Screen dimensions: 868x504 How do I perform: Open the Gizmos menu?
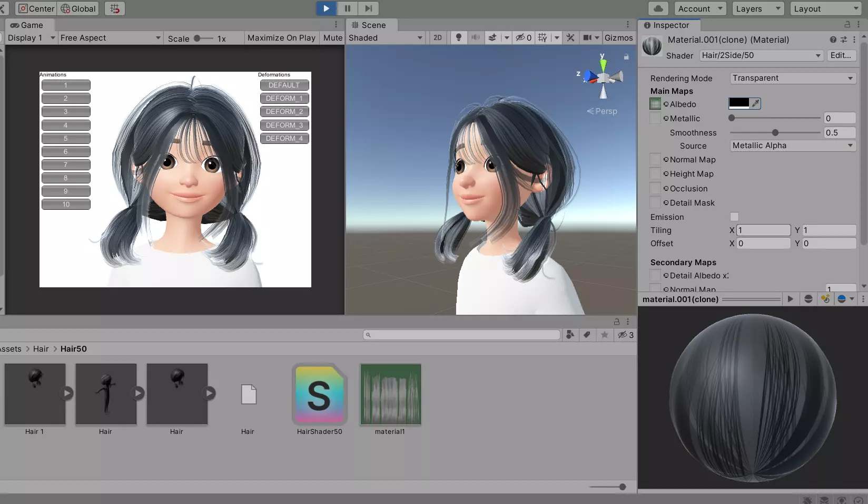618,38
